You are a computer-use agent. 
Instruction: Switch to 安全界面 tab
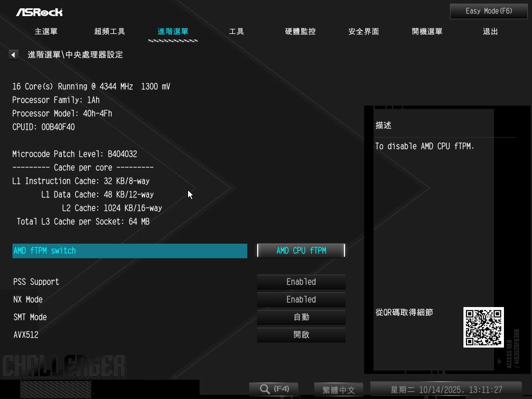click(364, 31)
